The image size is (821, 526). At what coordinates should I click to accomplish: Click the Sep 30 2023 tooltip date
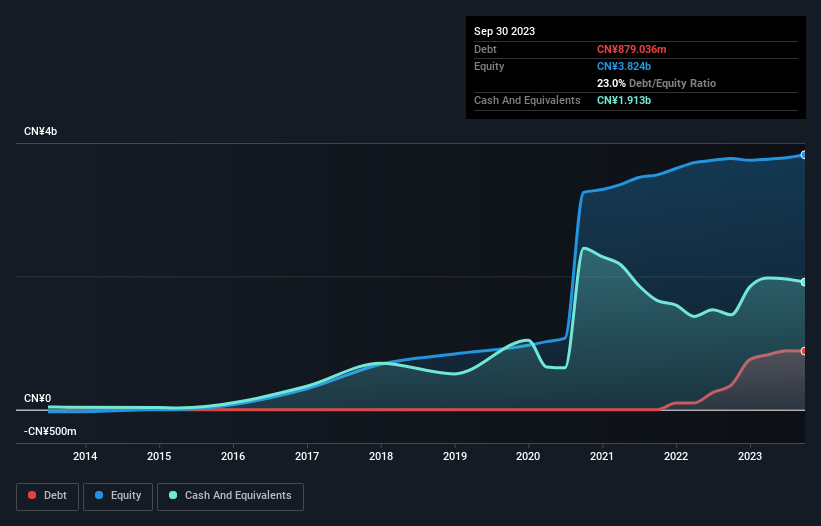(x=504, y=31)
